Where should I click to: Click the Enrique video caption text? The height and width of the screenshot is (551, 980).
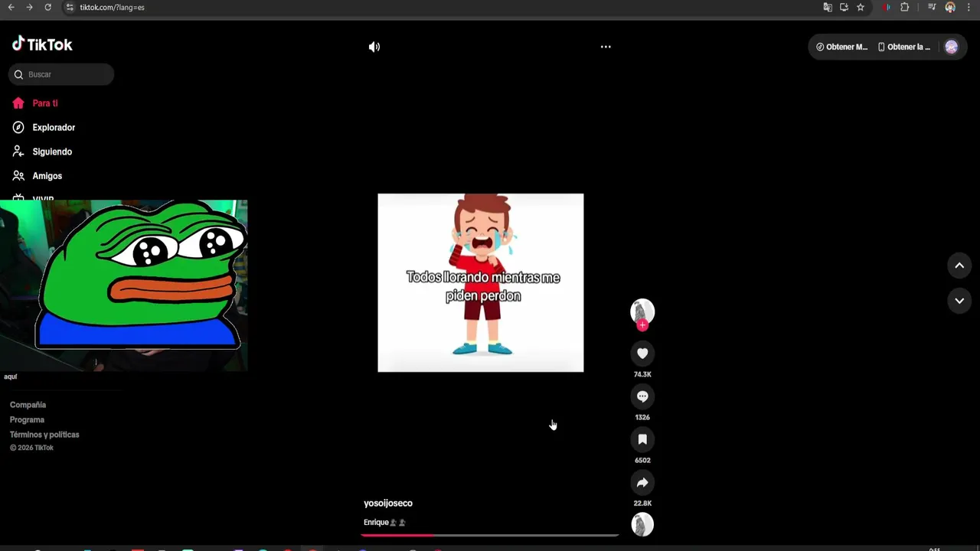tap(384, 522)
